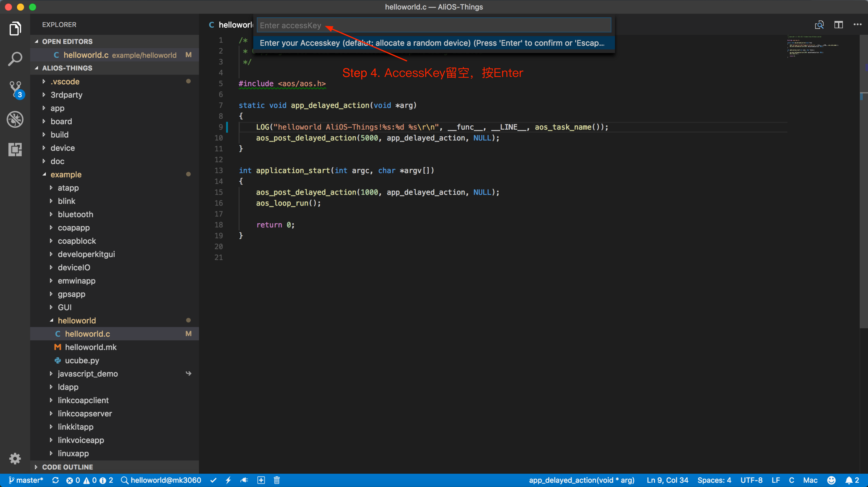The image size is (868, 487).
Task: Click the Manage gear icon
Action: pos(15,458)
